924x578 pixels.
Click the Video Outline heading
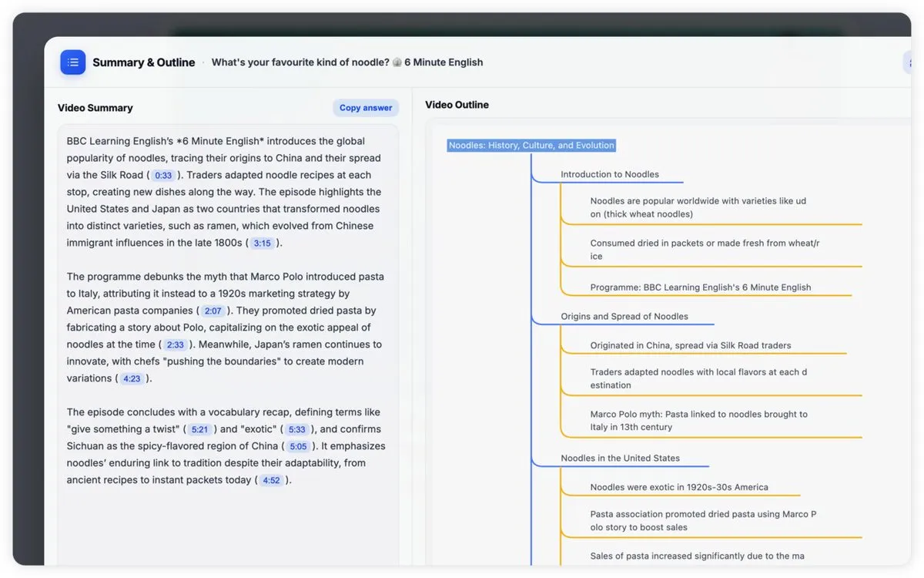(457, 105)
